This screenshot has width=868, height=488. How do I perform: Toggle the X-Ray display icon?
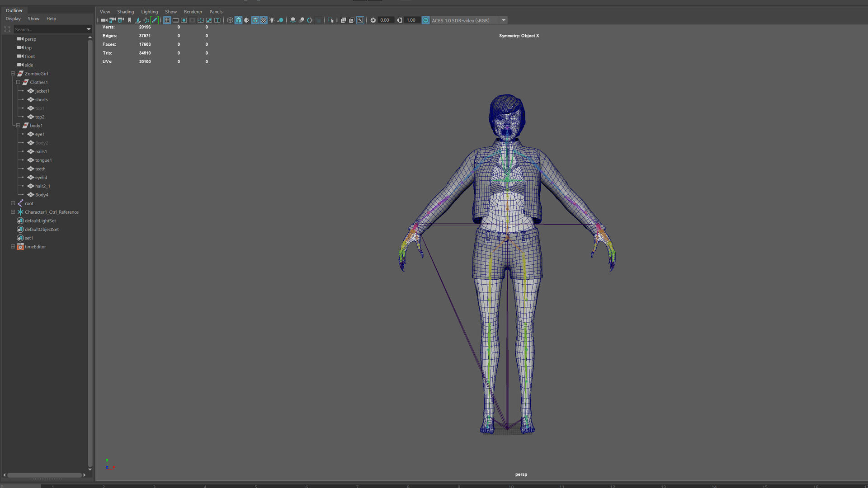coord(343,20)
